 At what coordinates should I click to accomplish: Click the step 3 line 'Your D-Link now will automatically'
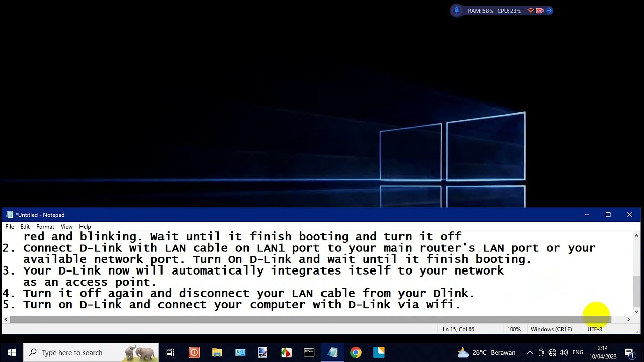point(253,270)
